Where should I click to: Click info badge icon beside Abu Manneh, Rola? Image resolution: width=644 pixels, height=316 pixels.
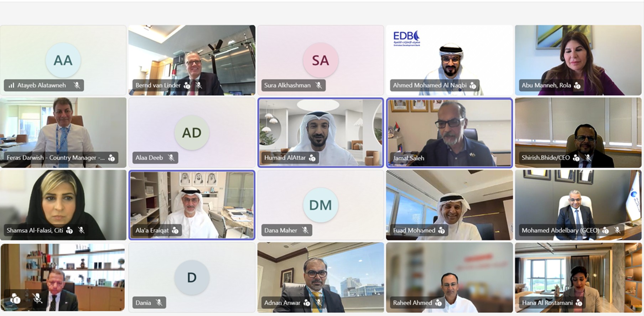coord(577,86)
